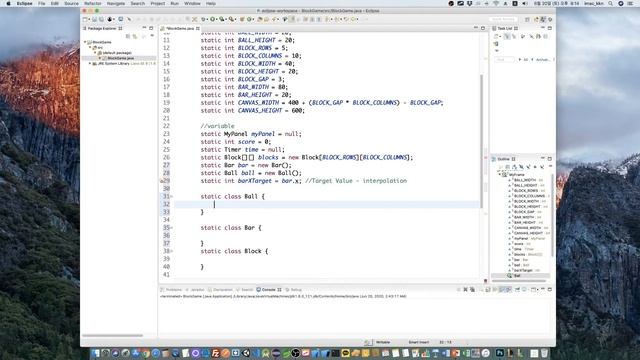640x360 pixels.
Task: Collapse the (default package) node
Action: tap(95, 53)
